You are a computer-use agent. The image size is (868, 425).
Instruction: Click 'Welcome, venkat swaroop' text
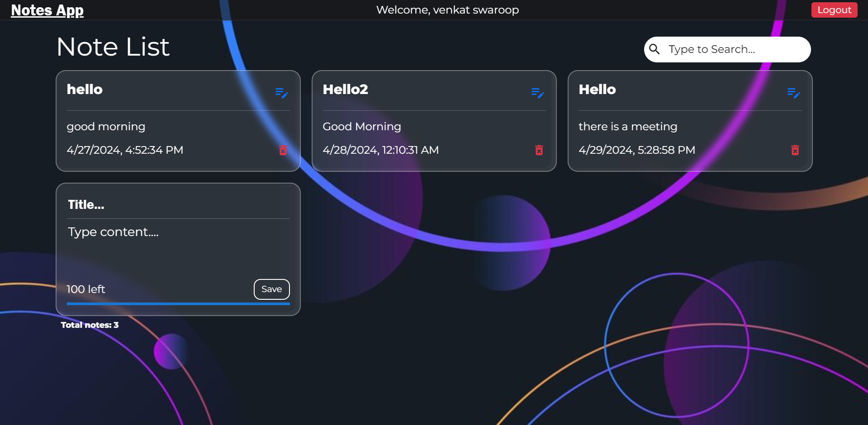coord(447,10)
